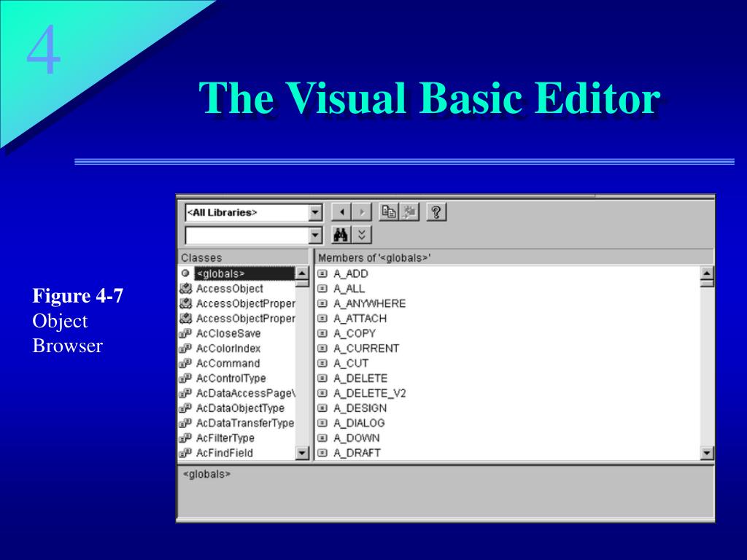
Task: Click <globals> text in details pane
Action: pos(206,474)
